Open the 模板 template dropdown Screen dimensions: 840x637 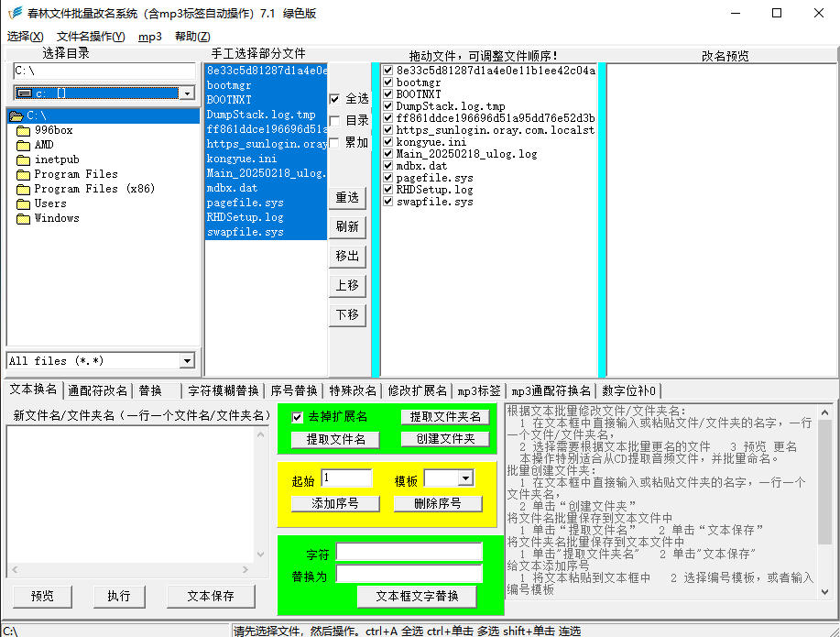click(464, 478)
